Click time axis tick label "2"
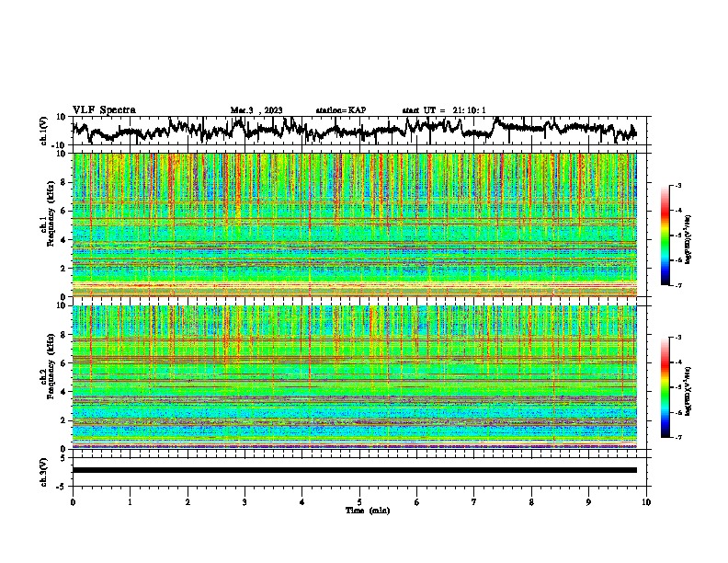The width and height of the screenshot is (728, 563). (188, 502)
